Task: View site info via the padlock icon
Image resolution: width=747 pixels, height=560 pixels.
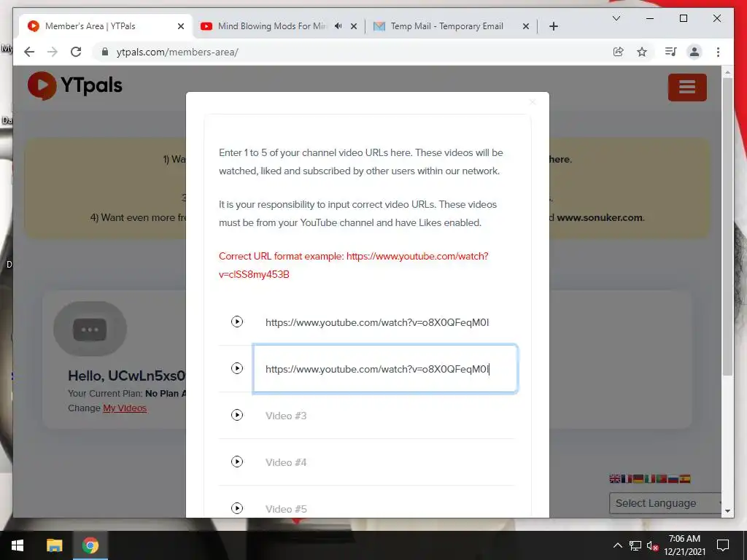Action: click(105, 52)
